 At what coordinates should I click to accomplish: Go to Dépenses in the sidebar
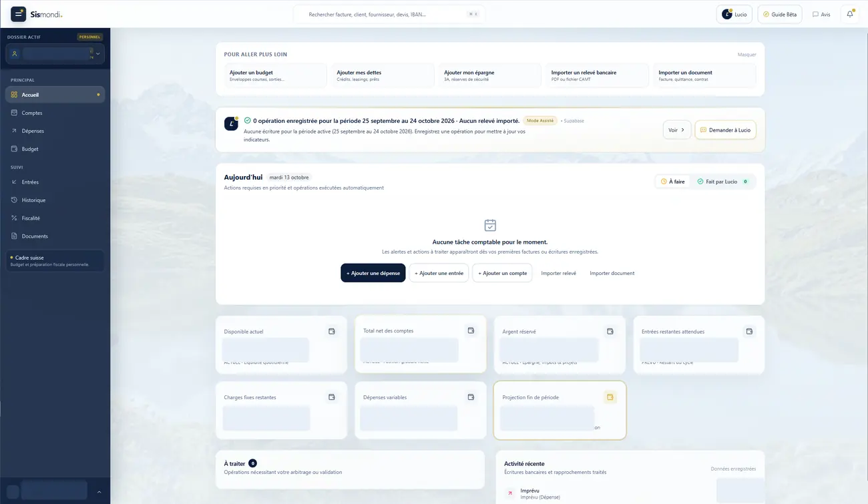[55, 131]
